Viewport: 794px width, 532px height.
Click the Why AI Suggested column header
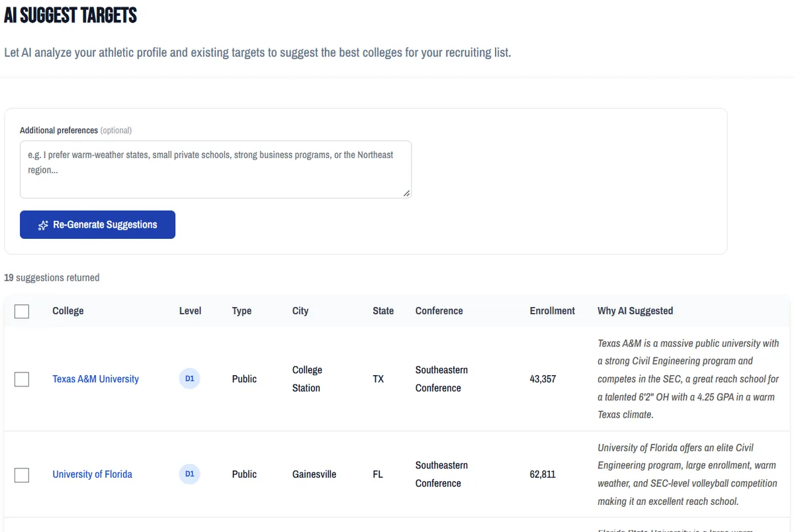(x=635, y=311)
